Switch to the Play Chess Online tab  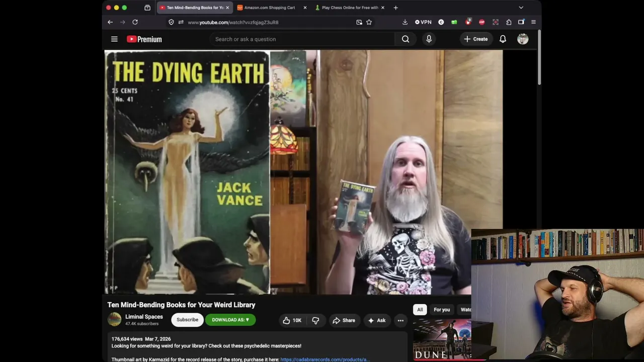350,8
